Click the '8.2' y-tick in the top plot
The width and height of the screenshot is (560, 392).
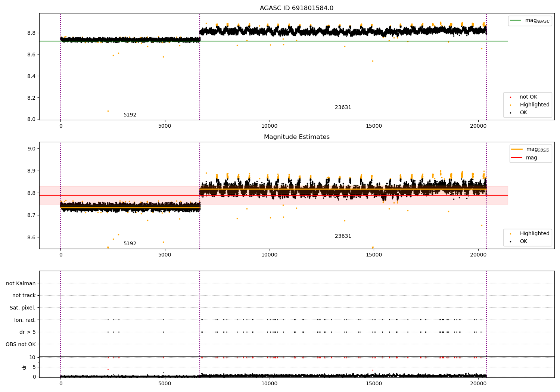[x=31, y=98]
